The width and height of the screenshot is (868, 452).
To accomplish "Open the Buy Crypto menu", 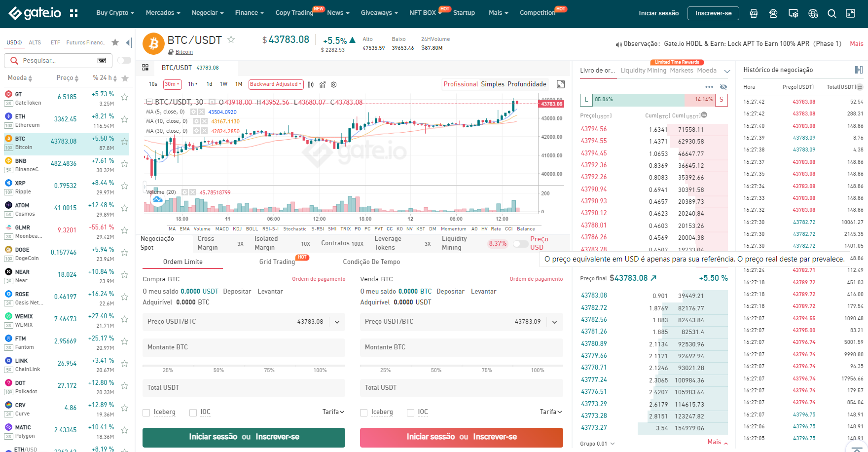I will [x=115, y=13].
